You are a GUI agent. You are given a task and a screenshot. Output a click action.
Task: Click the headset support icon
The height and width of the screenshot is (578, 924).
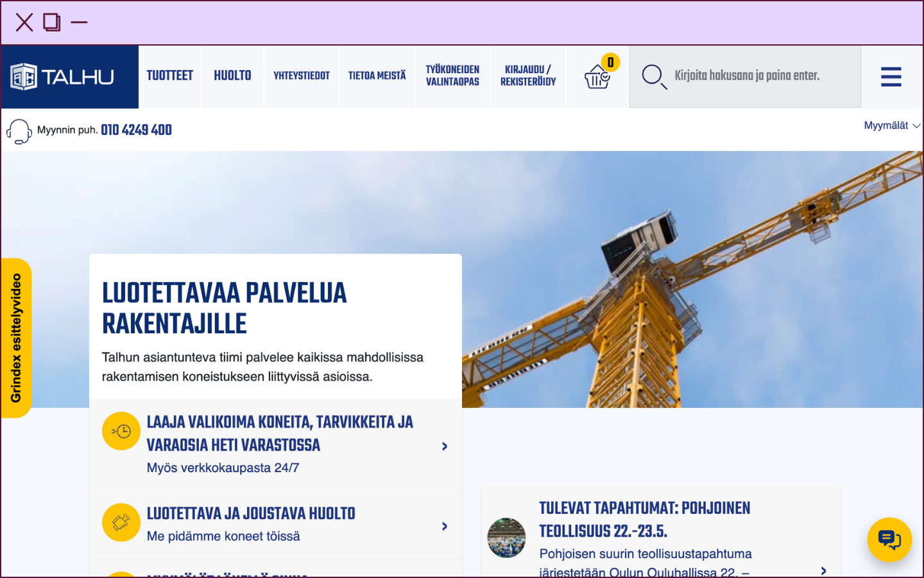pos(19,131)
